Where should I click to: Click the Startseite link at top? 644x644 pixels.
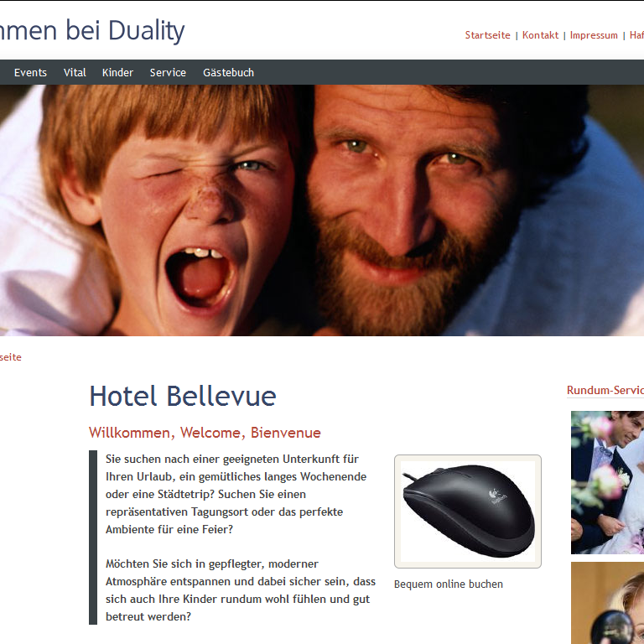coord(487,35)
